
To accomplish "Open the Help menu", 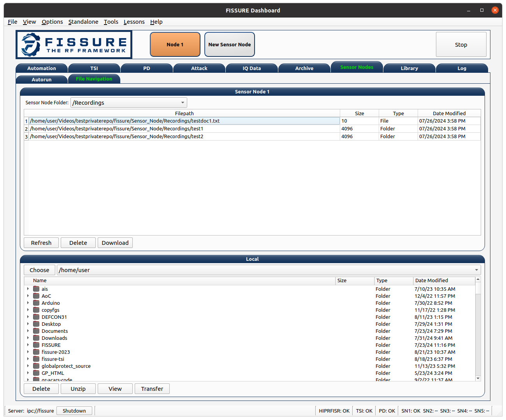I will click(156, 22).
